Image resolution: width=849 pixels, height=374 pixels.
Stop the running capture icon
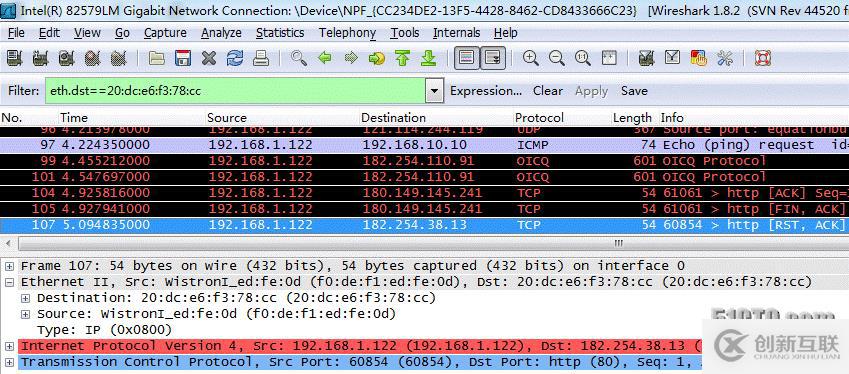click(92, 58)
